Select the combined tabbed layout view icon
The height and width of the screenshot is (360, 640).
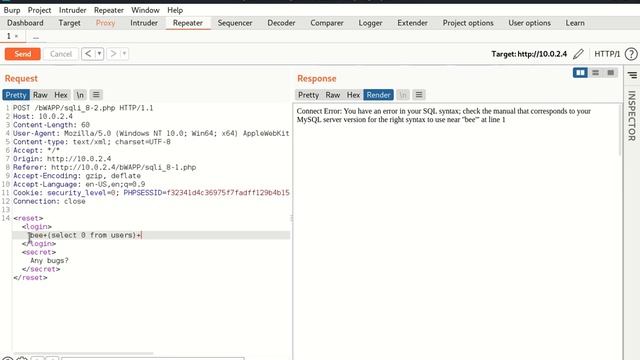point(611,73)
